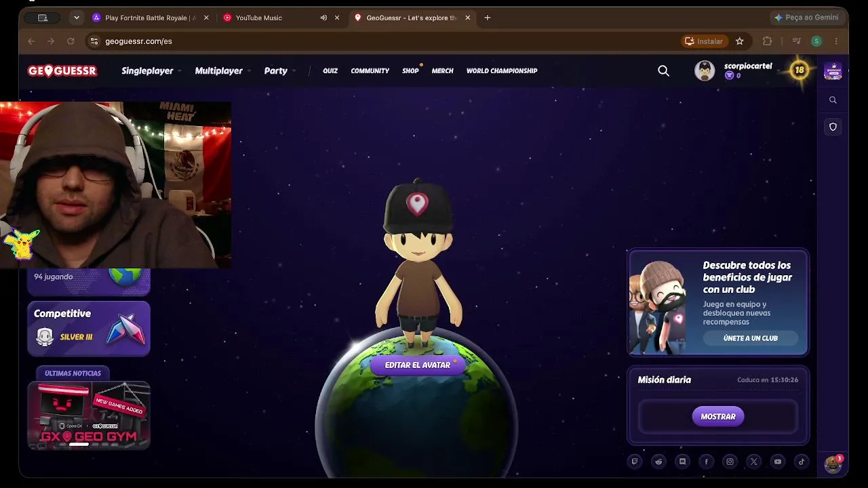Image resolution: width=868 pixels, height=488 pixels.
Task: Click the club badge icon in header corner
Action: pos(833,70)
